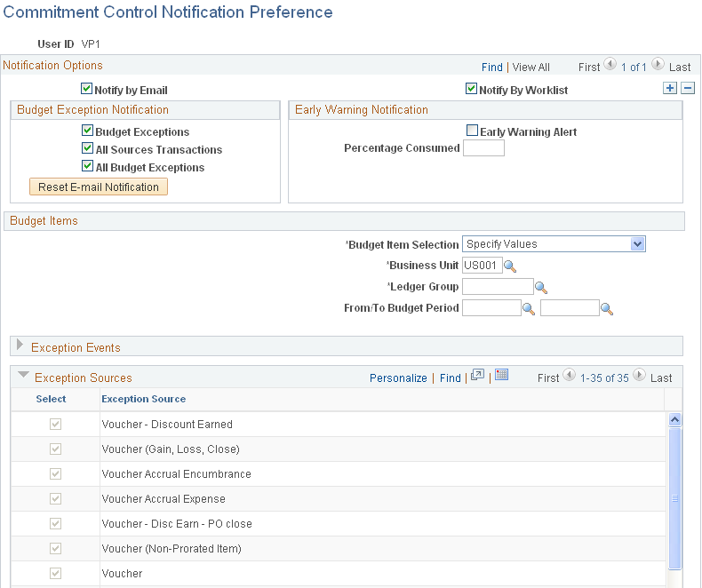Open Ledger Group lookup magnifier
The height and width of the screenshot is (588, 702).
[x=541, y=288]
